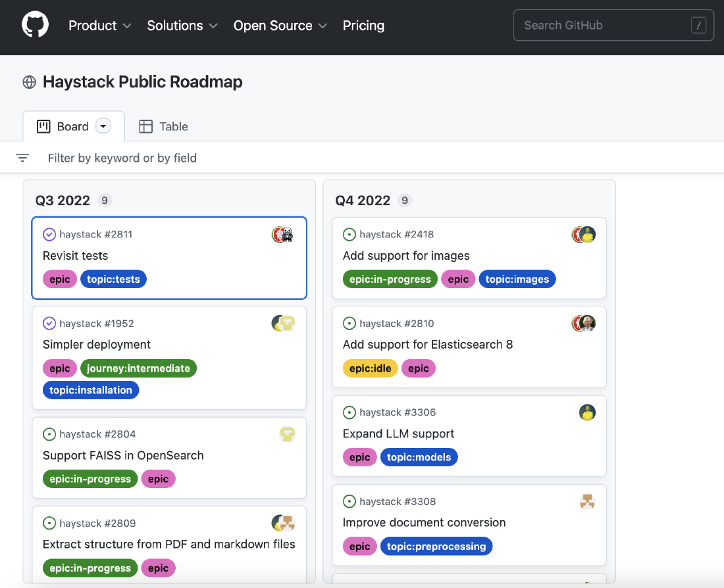Expand the Solutions navigation menu
724x588 pixels.
click(x=182, y=26)
